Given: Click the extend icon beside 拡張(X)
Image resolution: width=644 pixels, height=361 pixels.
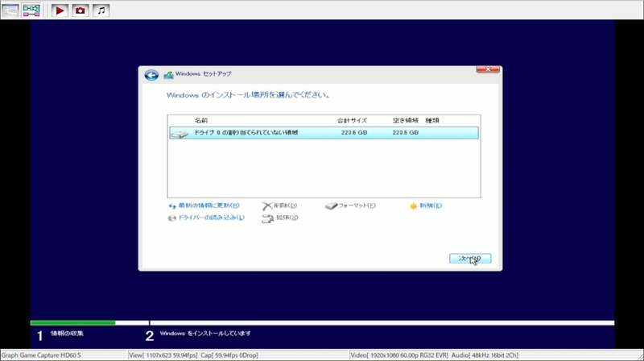Looking at the screenshot, I should [268, 218].
